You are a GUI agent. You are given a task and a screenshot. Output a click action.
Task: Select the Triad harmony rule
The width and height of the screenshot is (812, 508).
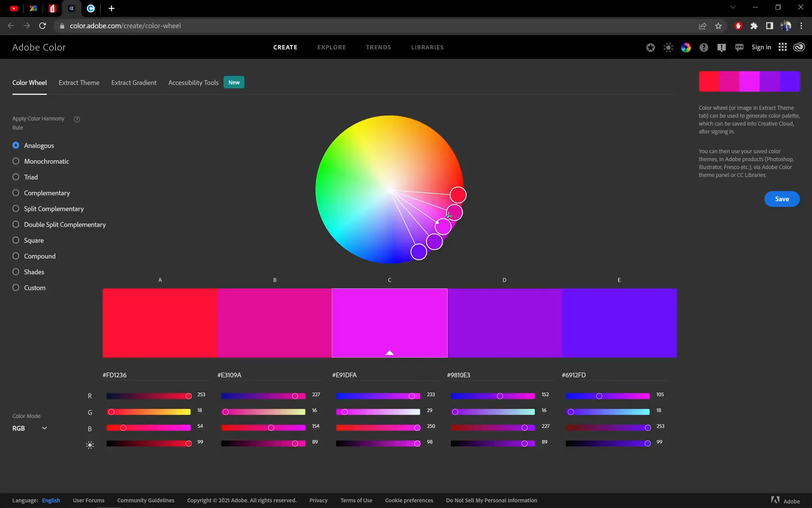pyautogui.click(x=25, y=177)
